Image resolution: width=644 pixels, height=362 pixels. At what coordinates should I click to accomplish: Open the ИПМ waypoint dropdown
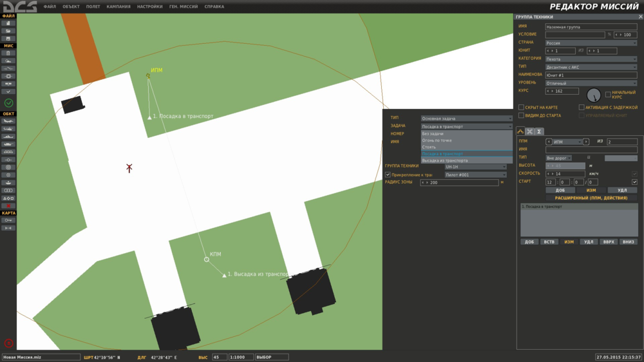(x=567, y=142)
